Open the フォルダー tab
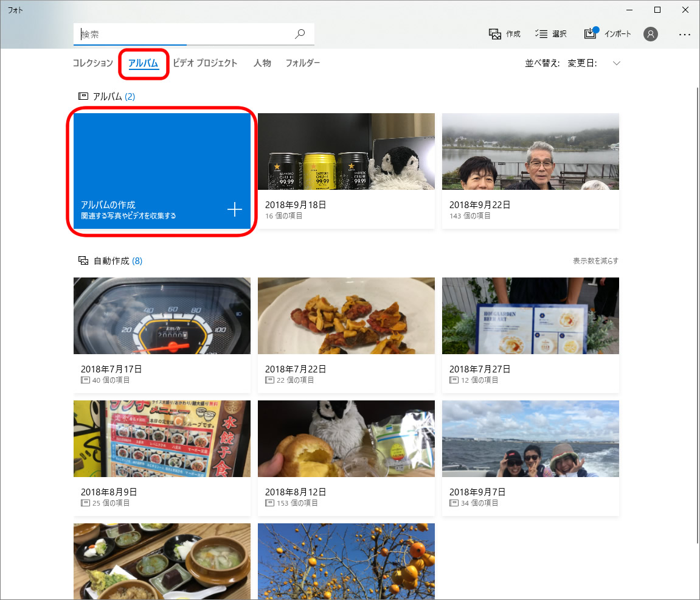The width and height of the screenshot is (700, 600). click(x=303, y=63)
